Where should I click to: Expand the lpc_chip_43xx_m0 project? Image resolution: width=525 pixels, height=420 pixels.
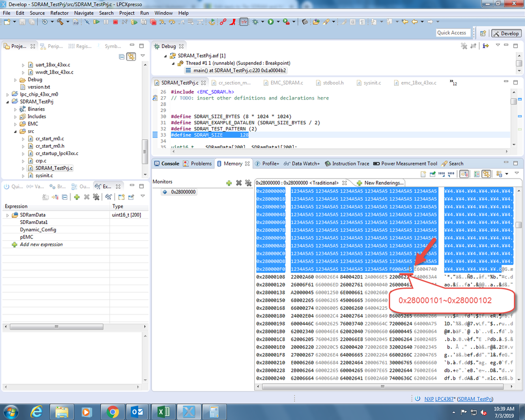7,94
